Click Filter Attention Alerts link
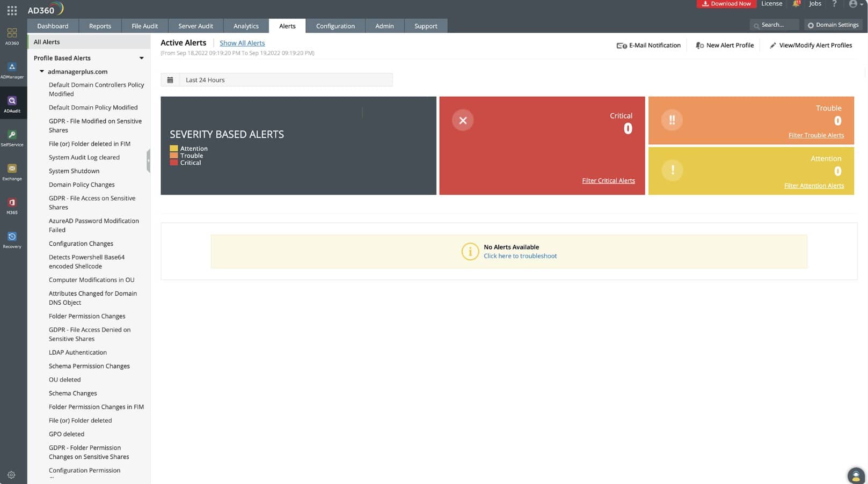Image resolution: width=868 pixels, height=484 pixels. [x=814, y=186]
